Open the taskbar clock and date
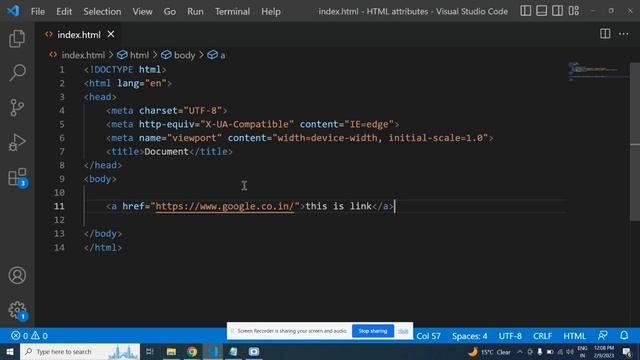 click(604, 352)
